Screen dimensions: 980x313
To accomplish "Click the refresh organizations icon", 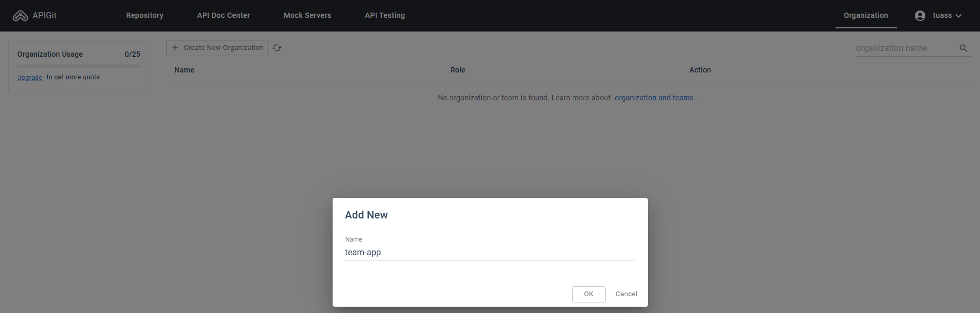I will click(277, 48).
